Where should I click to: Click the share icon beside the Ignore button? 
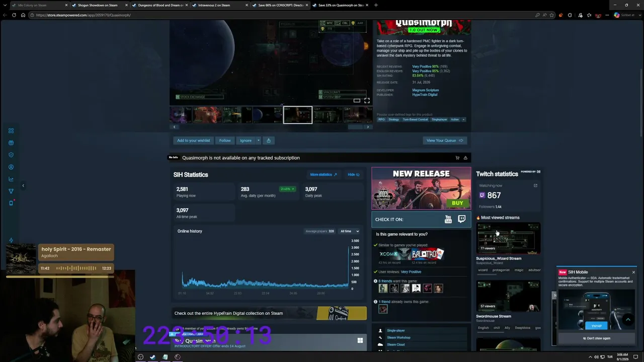269,141
